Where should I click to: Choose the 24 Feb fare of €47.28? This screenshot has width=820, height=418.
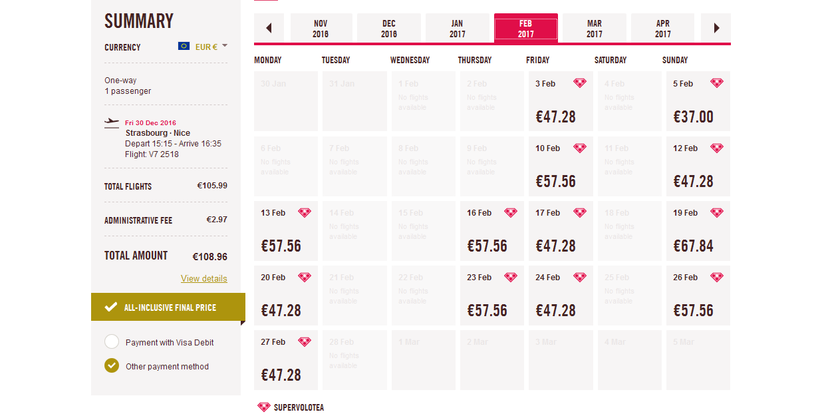tap(559, 297)
